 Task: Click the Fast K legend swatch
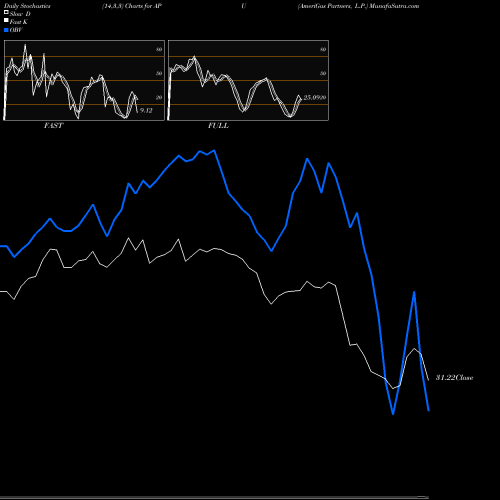pyautogui.click(x=6, y=21)
